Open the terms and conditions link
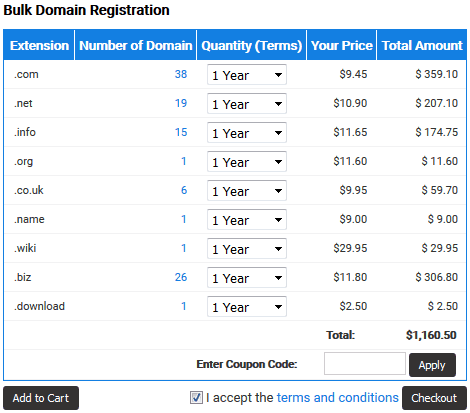The width and height of the screenshot is (470, 413). [337, 398]
